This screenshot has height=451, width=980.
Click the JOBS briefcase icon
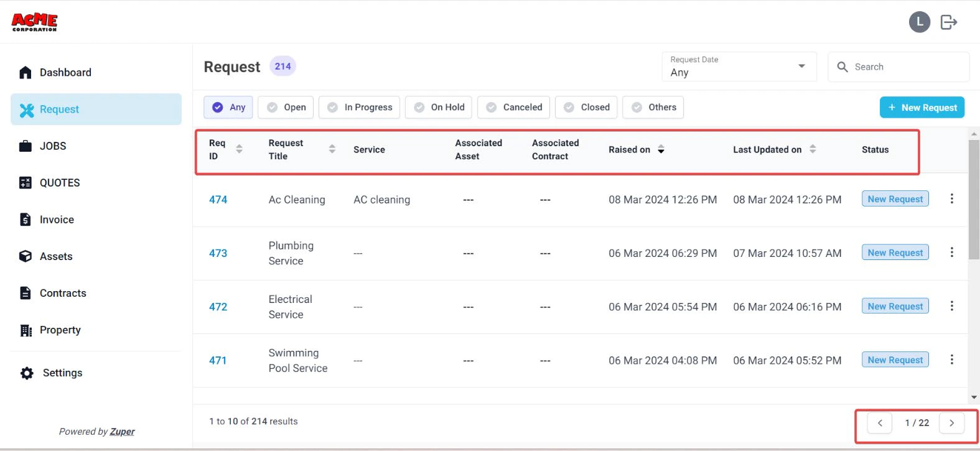pos(26,146)
